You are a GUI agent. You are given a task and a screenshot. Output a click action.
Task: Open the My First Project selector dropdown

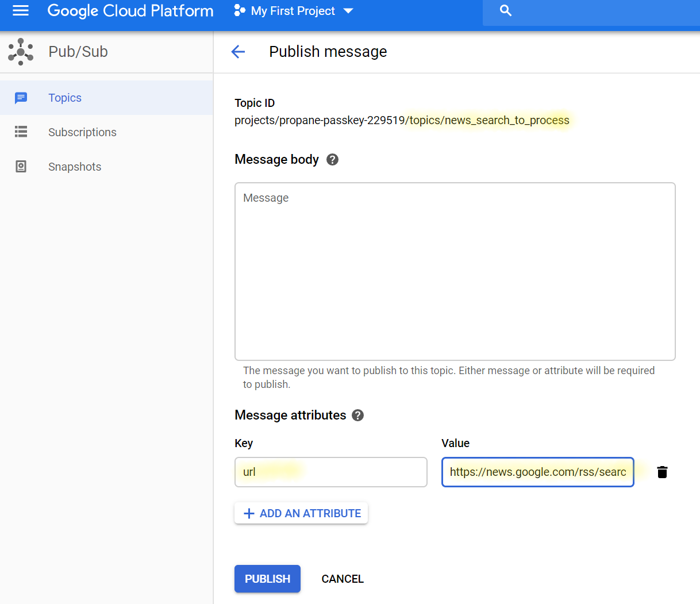tap(294, 11)
